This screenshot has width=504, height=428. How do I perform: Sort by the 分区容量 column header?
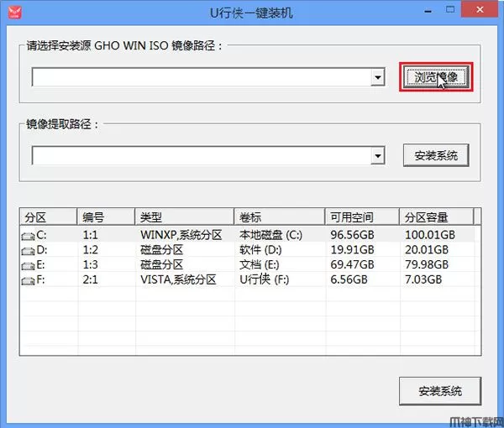(x=437, y=217)
